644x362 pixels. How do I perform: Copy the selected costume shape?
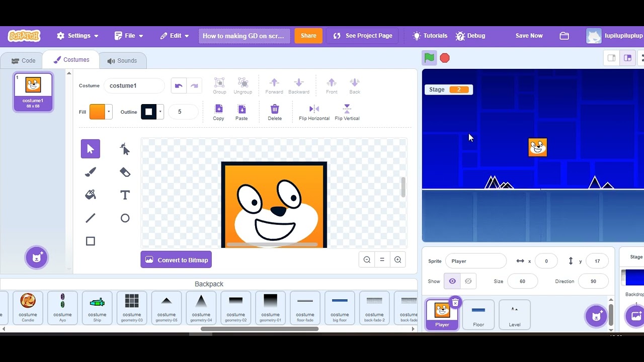point(218,112)
